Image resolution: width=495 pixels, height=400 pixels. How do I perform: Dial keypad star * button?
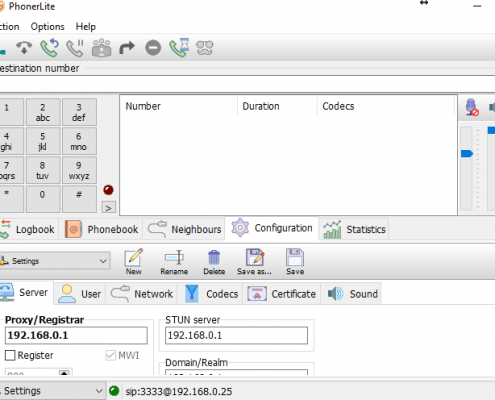point(11,199)
